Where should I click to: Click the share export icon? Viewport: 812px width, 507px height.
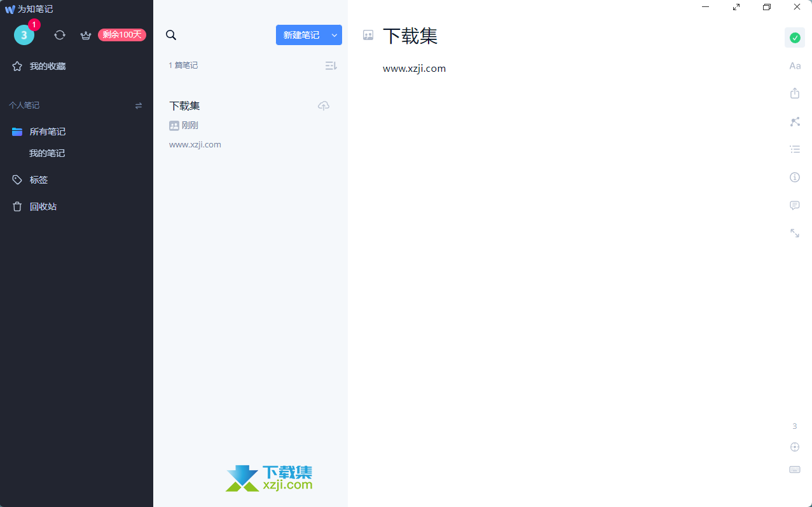pos(795,93)
